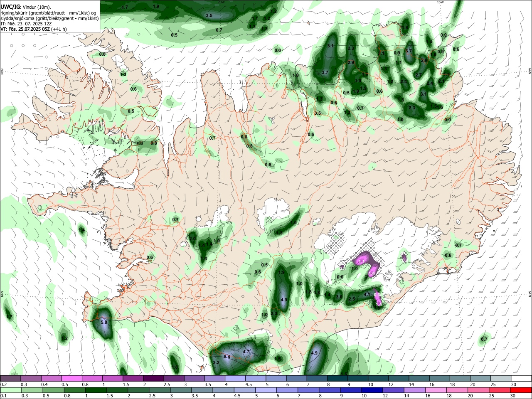The width and height of the screenshot is (532, 399).
Task: Click the '5.4' precipitation value
Action: [x=227, y=357]
